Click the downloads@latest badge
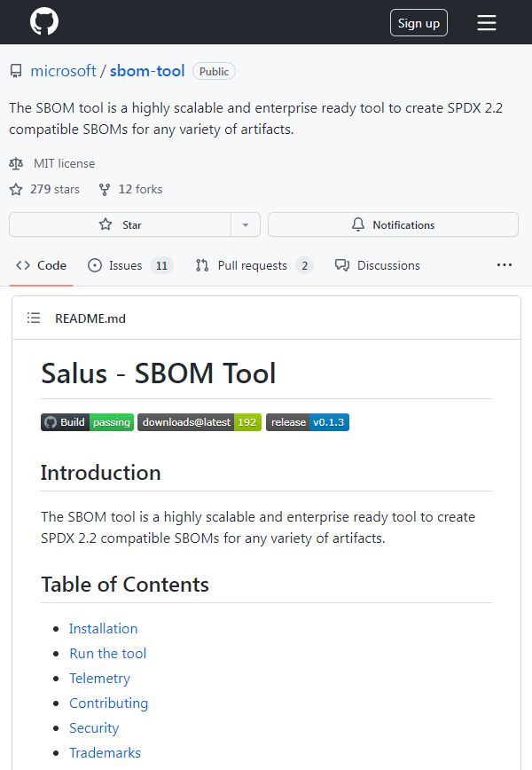Image resolution: width=532 pixels, height=770 pixels. [199, 422]
